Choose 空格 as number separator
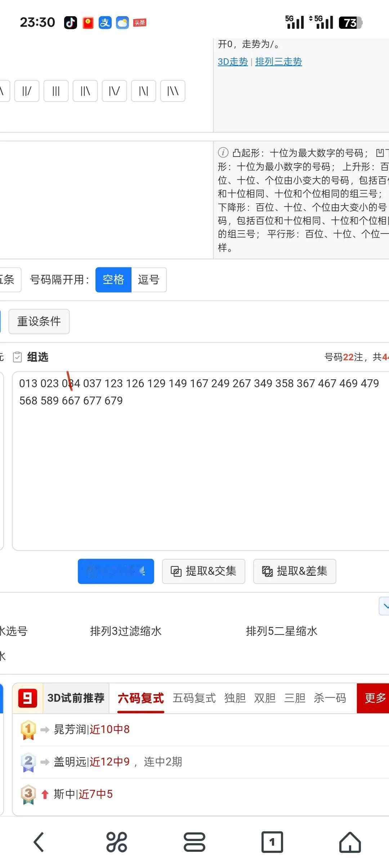389x868 pixels. coord(113,280)
